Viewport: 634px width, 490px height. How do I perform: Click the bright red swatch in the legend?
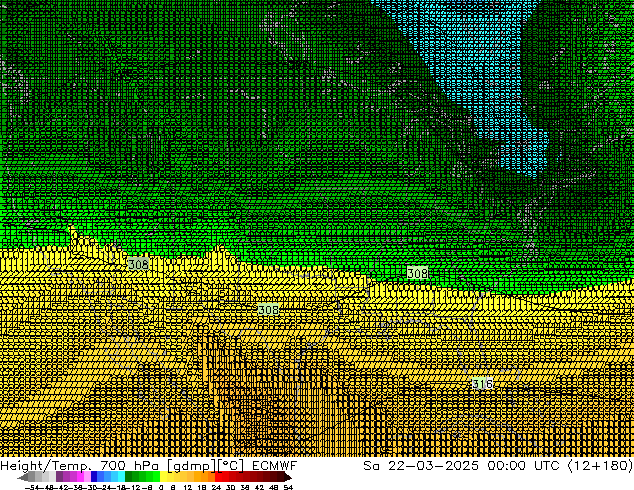(219, 477)
